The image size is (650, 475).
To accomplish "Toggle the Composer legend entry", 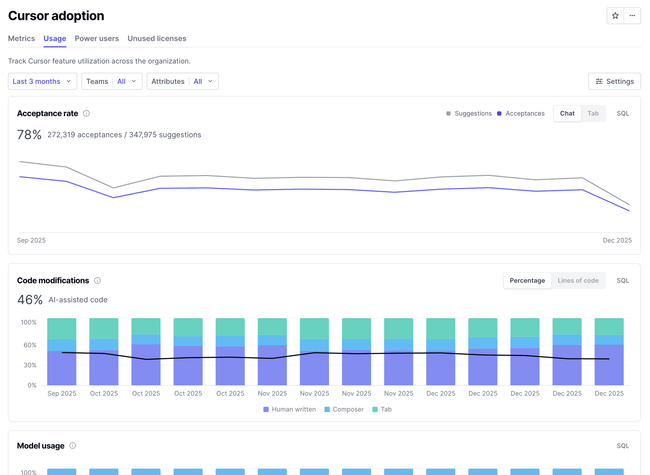I will (344, 410).
